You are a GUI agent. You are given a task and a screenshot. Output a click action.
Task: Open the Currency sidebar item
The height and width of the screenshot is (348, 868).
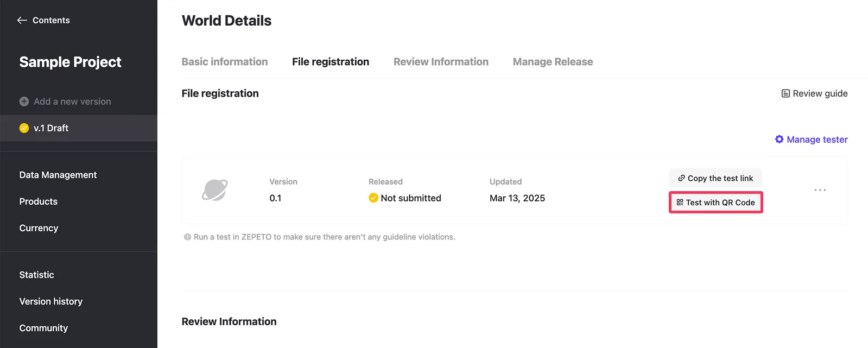coord(39,228)
